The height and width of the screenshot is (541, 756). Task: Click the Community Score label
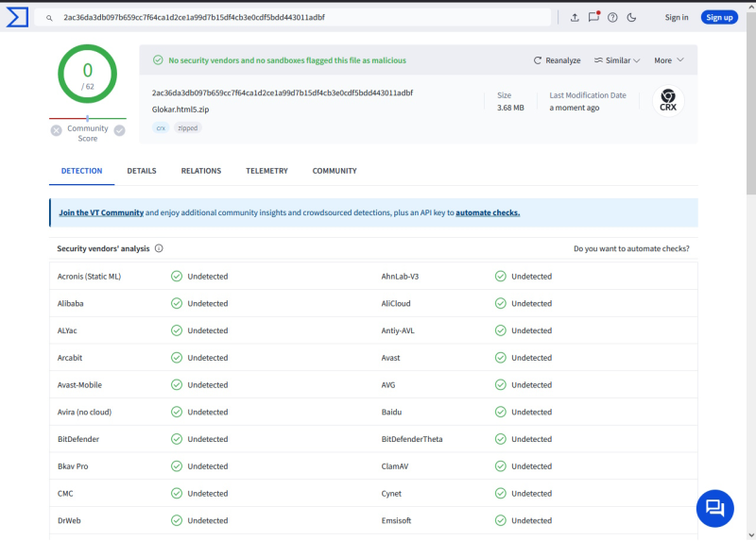coord(88,133)
